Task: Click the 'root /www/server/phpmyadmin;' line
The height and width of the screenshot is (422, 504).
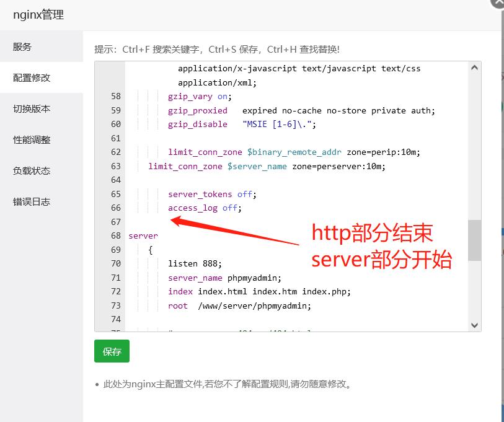Action: [x=239, y=306]
